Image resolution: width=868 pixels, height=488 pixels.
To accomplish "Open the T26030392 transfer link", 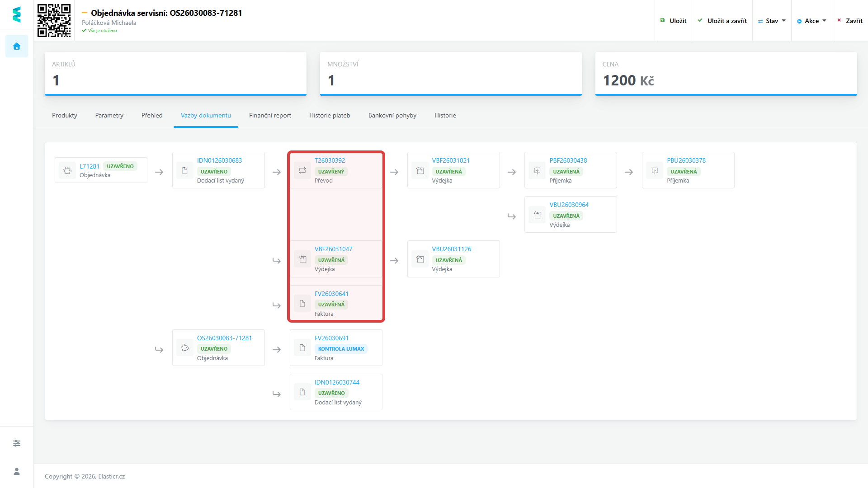I will coord(330,160).
